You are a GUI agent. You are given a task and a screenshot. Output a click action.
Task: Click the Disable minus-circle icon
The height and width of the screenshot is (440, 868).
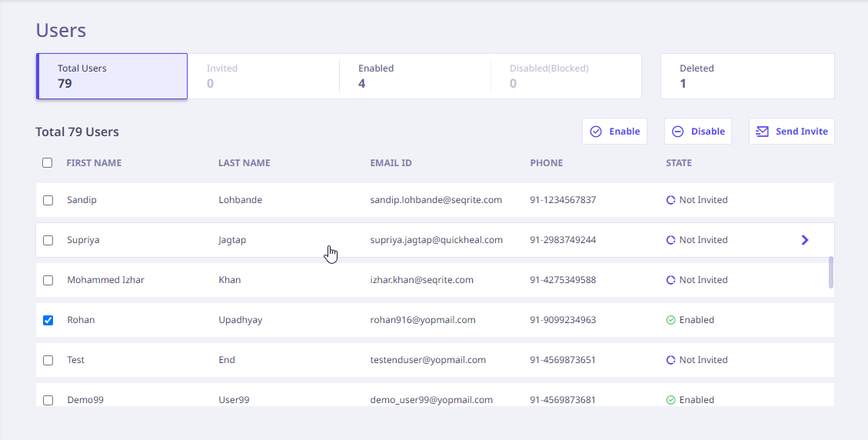click(x=678, y=132)
